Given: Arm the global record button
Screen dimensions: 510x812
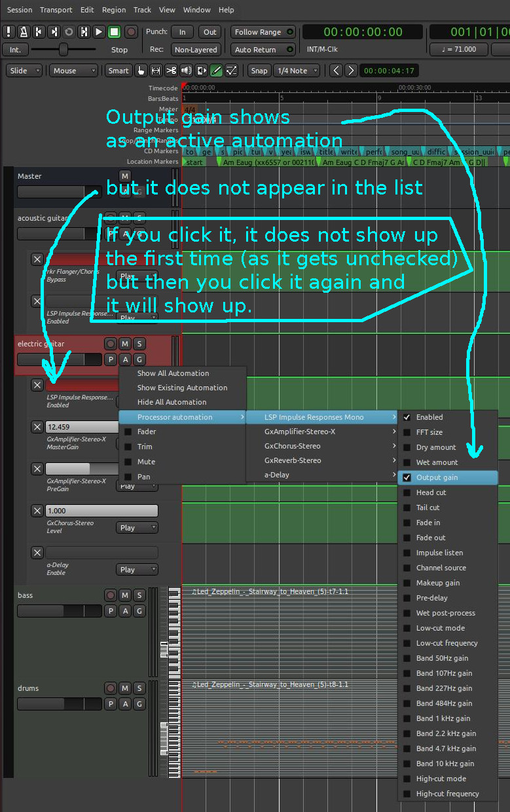Looking at the screenshot, I should [131, 31].
